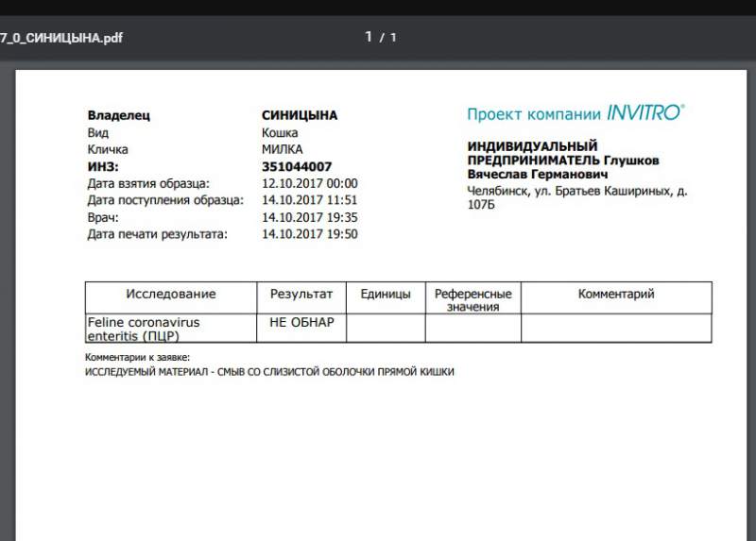Click the Челябинск address line
756x541 pixels.
[577, 197]
